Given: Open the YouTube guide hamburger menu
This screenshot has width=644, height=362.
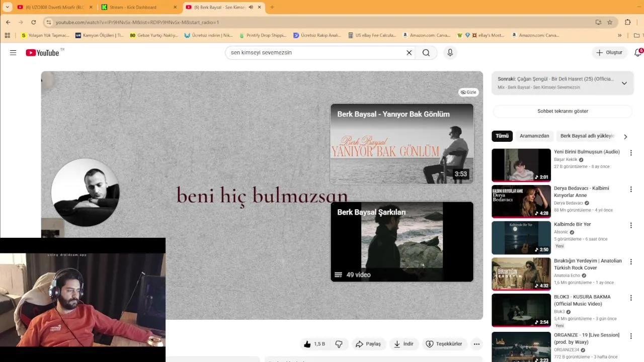Looking at the screenshot, I should click(13, 52).
